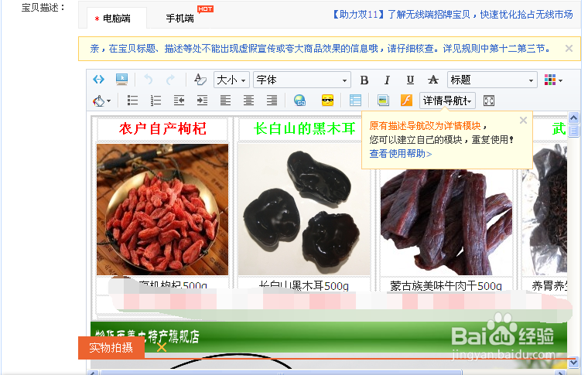Select the goji berry product image

tap(162, 210)
